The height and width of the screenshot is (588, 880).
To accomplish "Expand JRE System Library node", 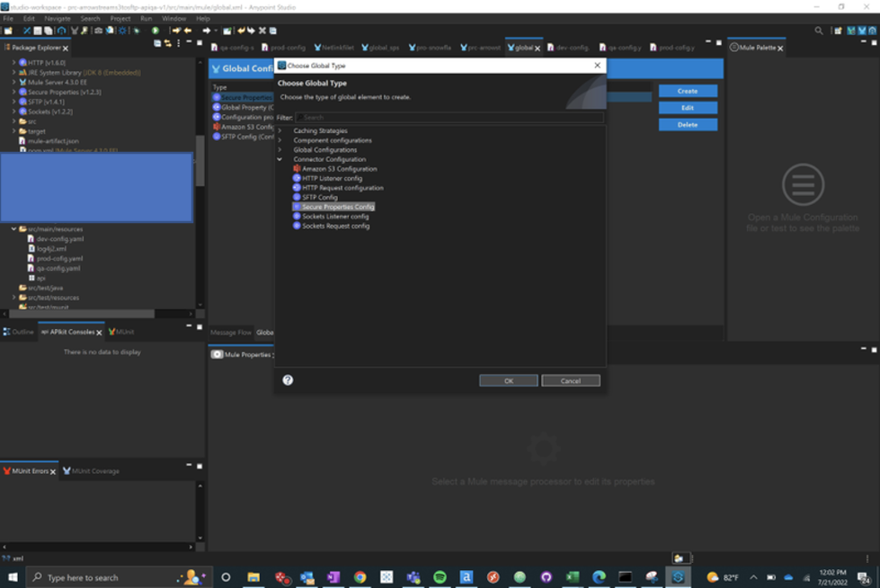I will pos(14,73).
